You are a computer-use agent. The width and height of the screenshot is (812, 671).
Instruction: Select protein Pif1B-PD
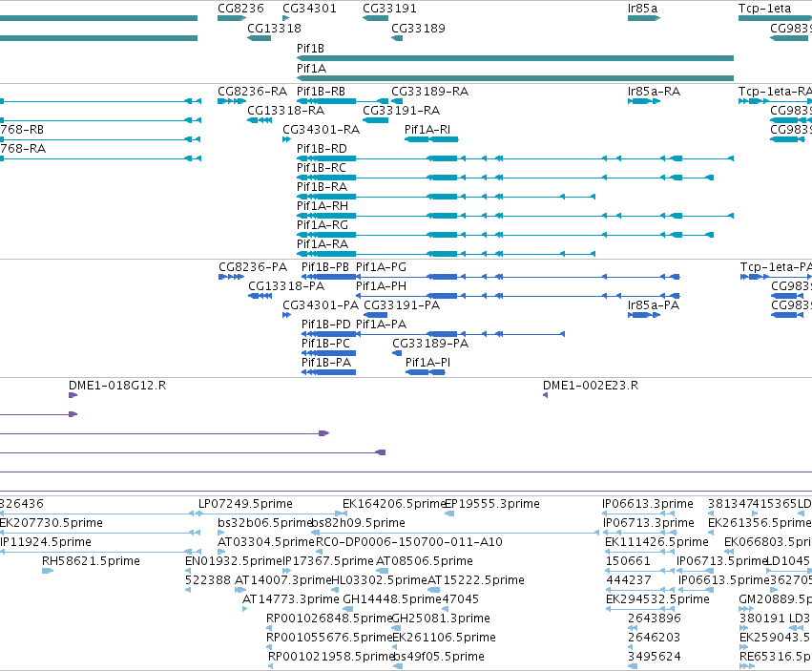(326, 325)
